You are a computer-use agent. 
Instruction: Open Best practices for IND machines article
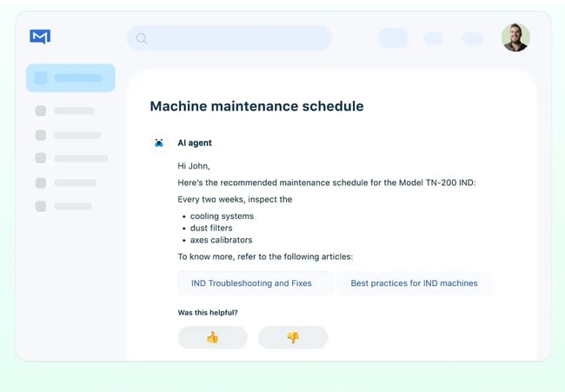tap(414, 283)
